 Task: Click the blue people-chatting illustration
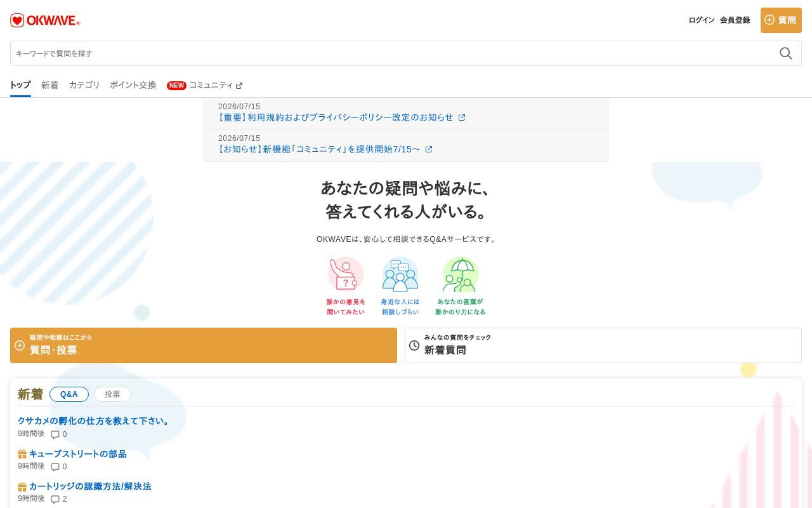click(400, 274)
